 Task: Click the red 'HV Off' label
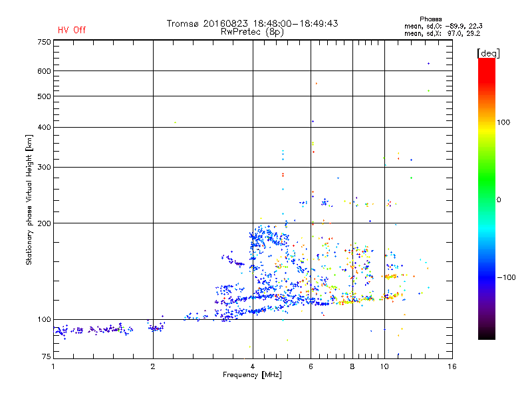[72, 30]
